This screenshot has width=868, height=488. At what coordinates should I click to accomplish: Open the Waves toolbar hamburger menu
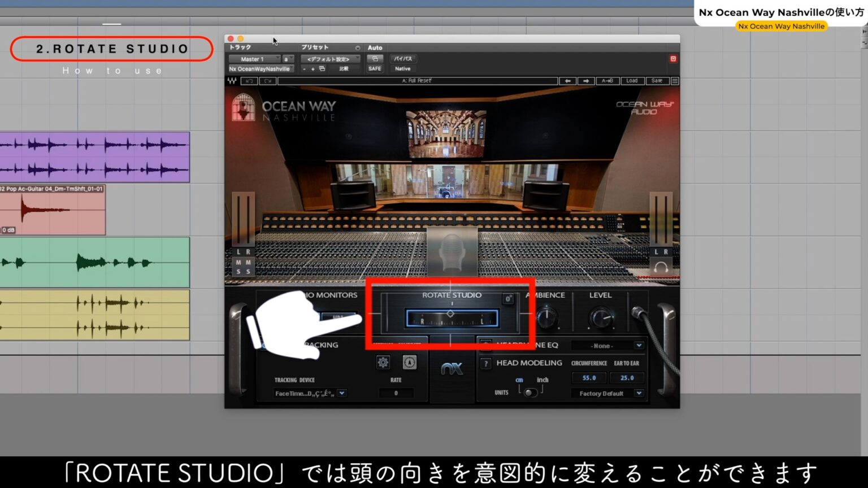click(x=675, y=81)
